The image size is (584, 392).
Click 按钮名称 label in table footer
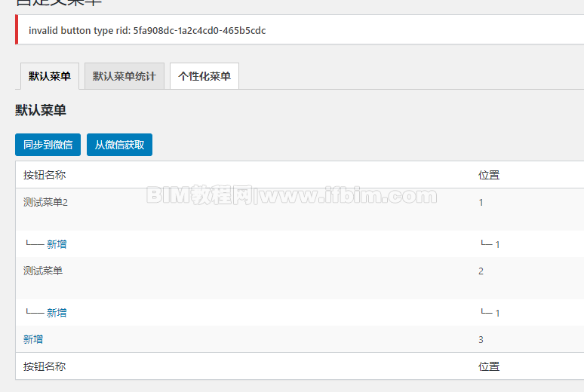click(45, 366)
